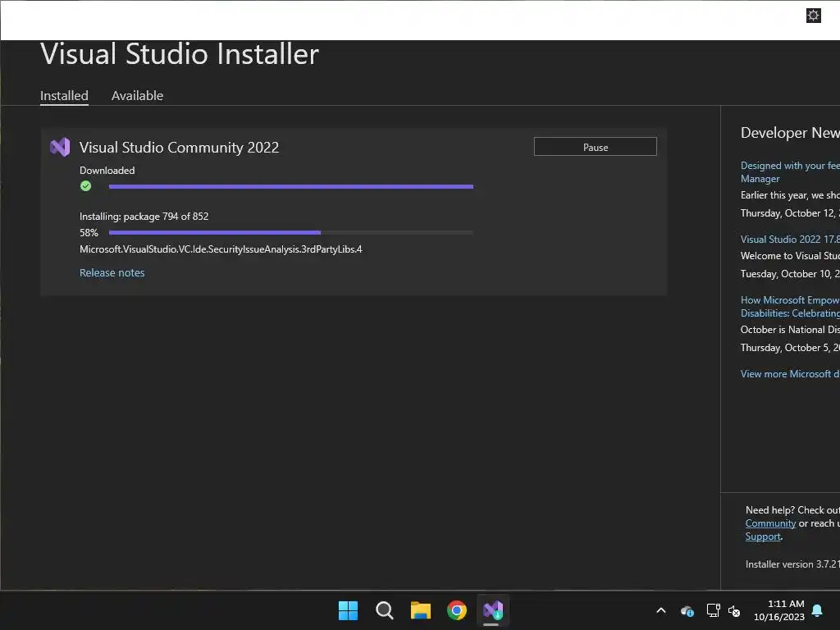The height and width of the screenshot is (630, 840).
Task: Click 'Thursday, October 12' news date
Action: click(790, 213)
